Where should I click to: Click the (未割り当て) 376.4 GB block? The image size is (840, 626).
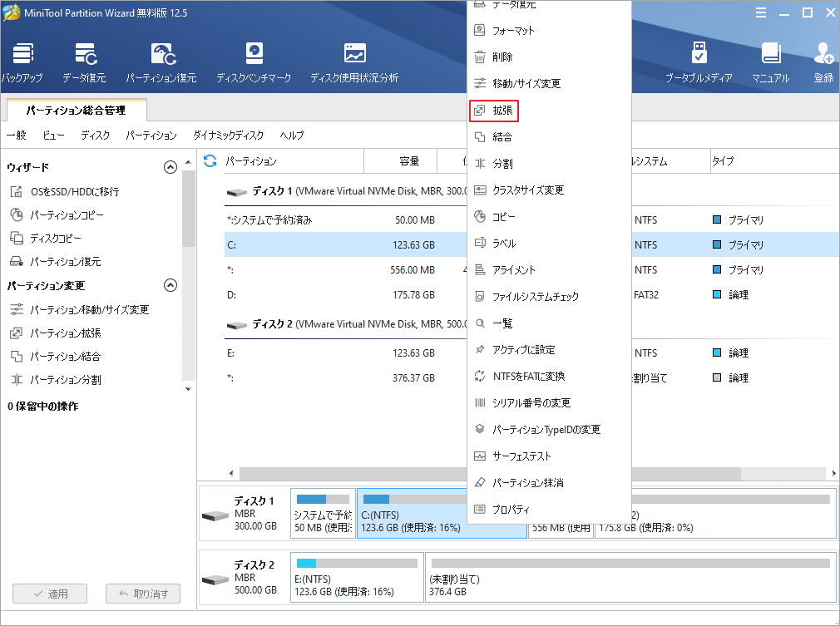pyautogui.click(x=630, y=577)
